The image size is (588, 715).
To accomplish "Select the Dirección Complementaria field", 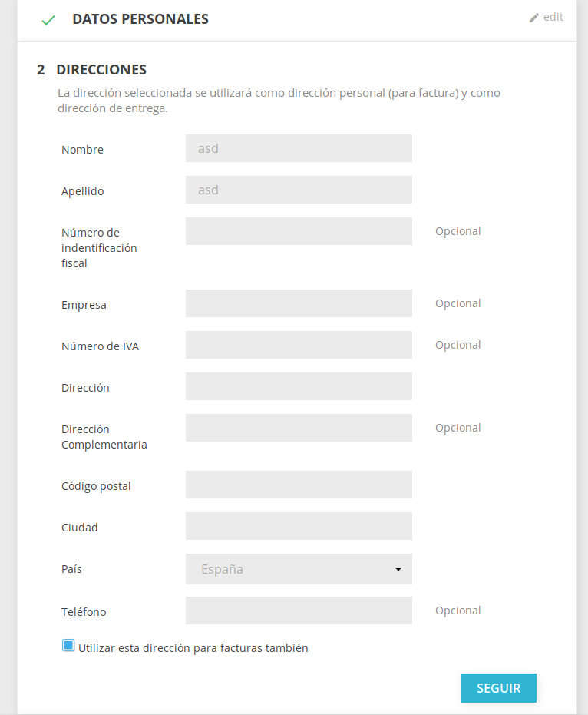I will tap(299, 428).
